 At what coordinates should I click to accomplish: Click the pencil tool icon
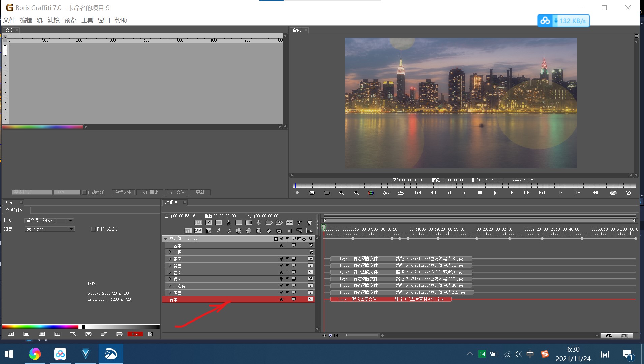tap(218, 231)
